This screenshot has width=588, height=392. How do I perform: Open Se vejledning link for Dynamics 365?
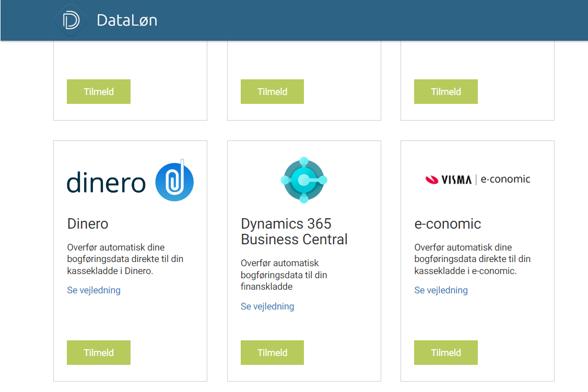pyautogui.click(x=267, y=306)
